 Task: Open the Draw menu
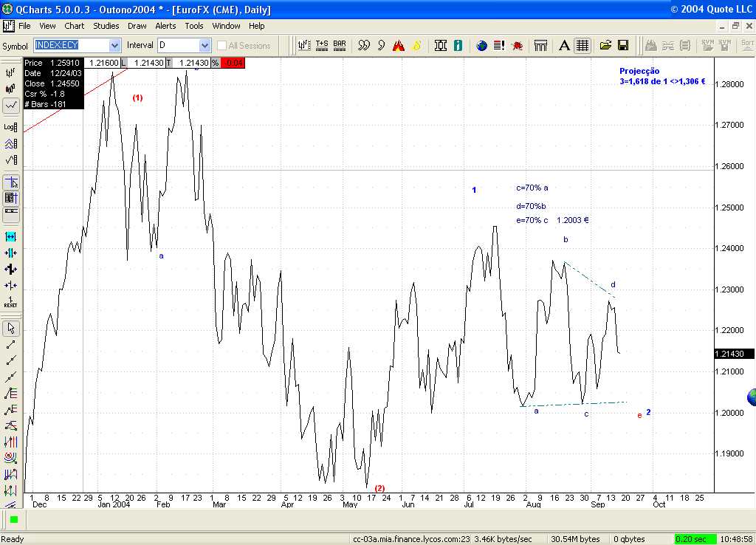point(137,26)
